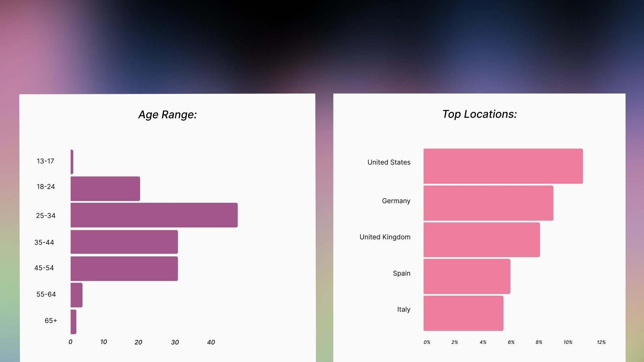This screenshot has height=362, width=644.
Task: Click the Age Range chart title
Action: click(x=167, y=115)
